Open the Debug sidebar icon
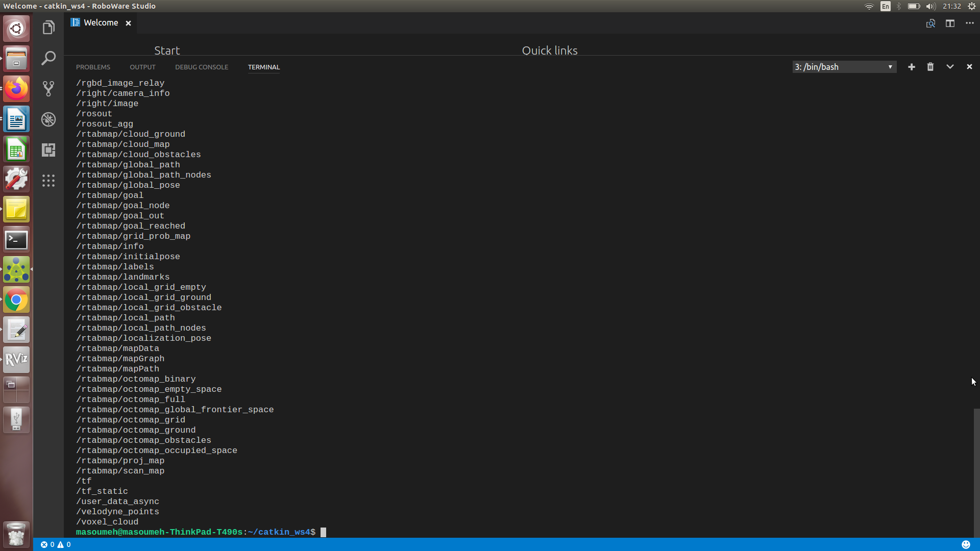The image size is (980, 551). 48,119
